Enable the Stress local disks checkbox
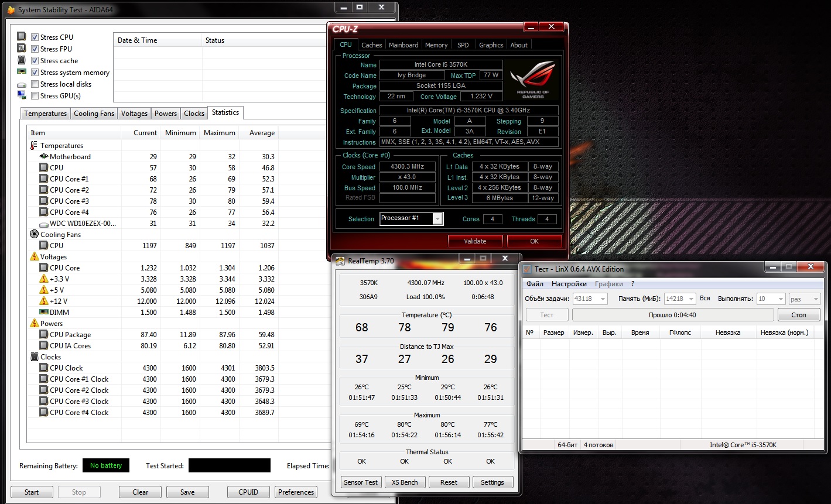Screen dimensions: 831x504 [35, 84]
